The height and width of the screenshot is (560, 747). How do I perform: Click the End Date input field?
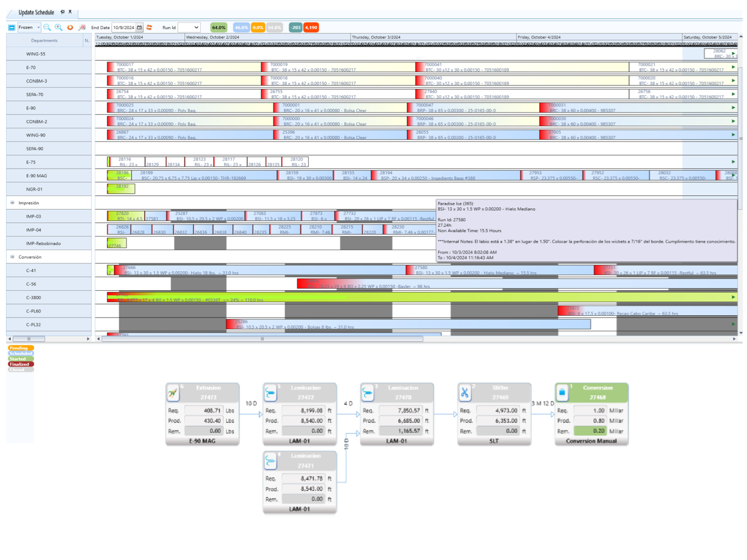pos(123,27)
